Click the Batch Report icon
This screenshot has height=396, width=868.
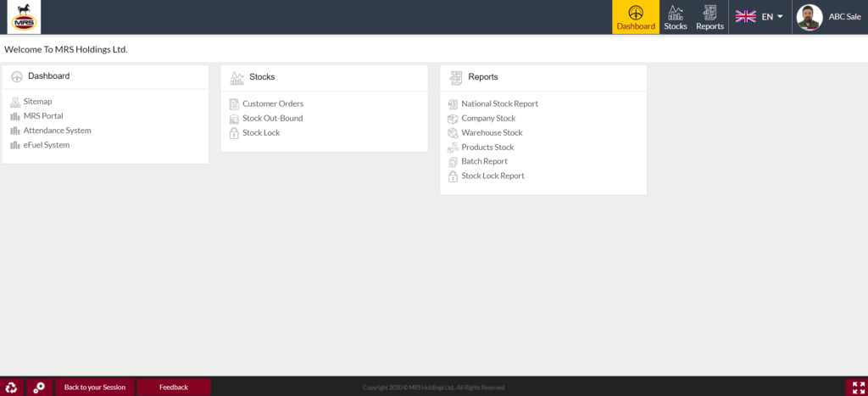(x=453, y=162)
